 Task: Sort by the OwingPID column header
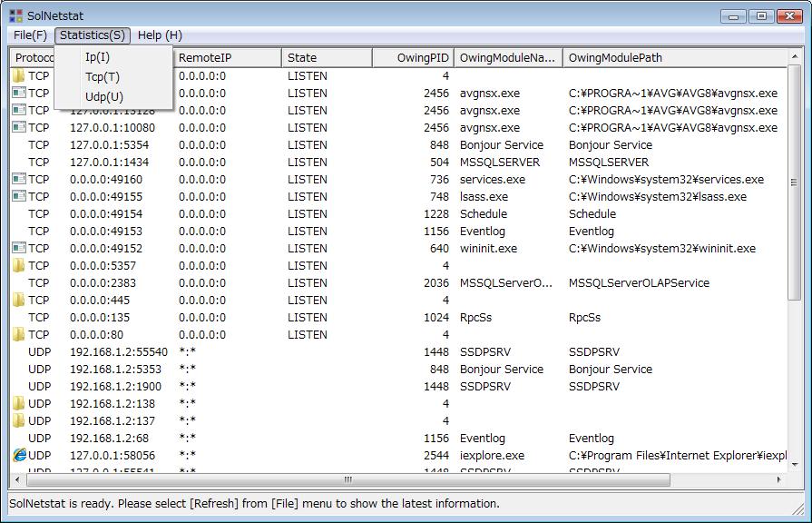413,57
